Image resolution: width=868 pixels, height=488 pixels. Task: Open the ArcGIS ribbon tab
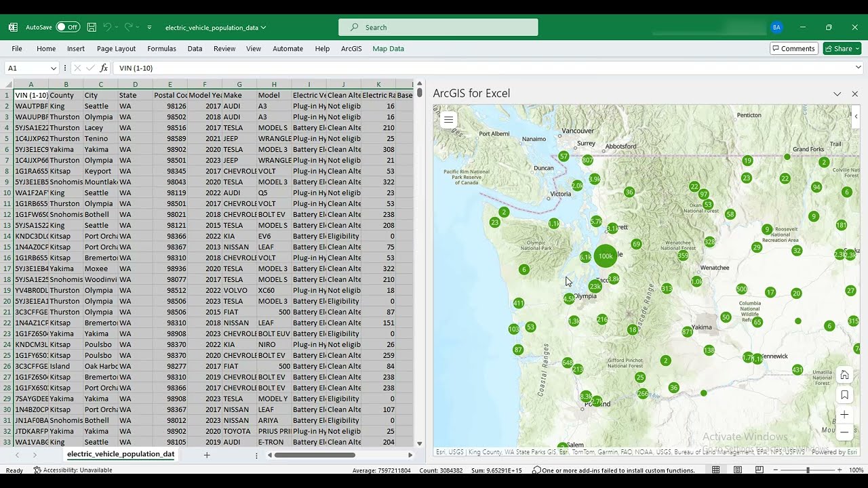click(351, 48)
